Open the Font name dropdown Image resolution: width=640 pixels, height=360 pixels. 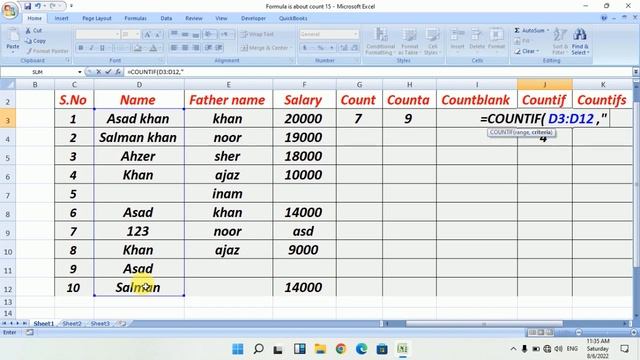pos(117,35)
